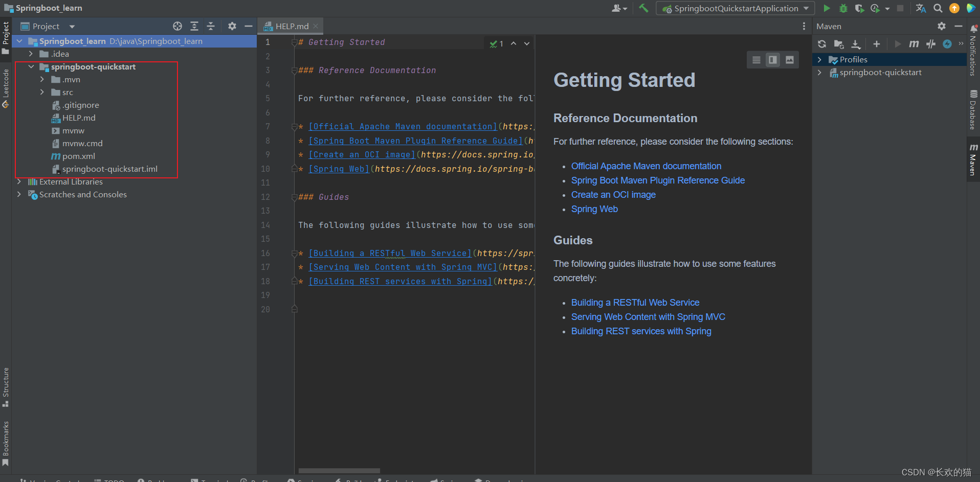
Task: Click the orange update arrow icon
Action: tap(954, 8)
